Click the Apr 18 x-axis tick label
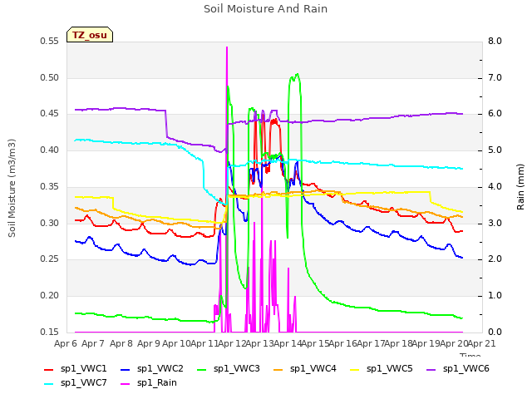 coord(398,343)
